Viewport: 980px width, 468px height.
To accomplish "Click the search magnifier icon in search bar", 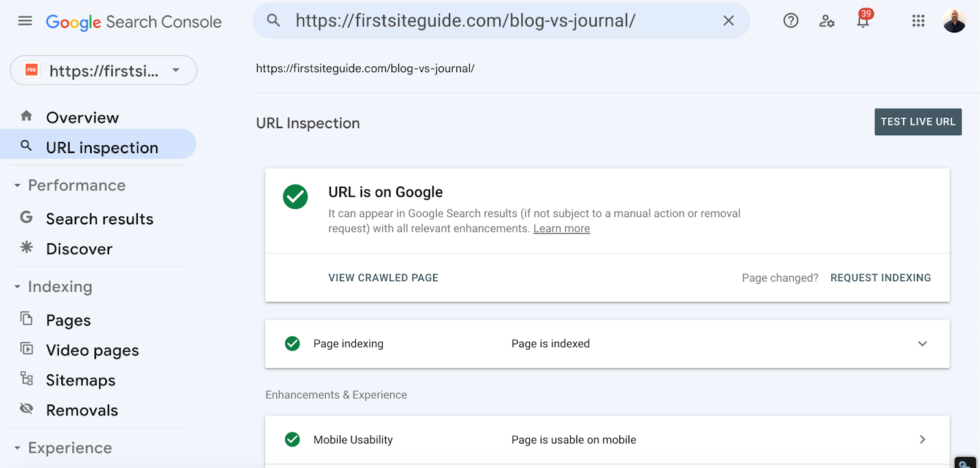I will coord(274,21).
